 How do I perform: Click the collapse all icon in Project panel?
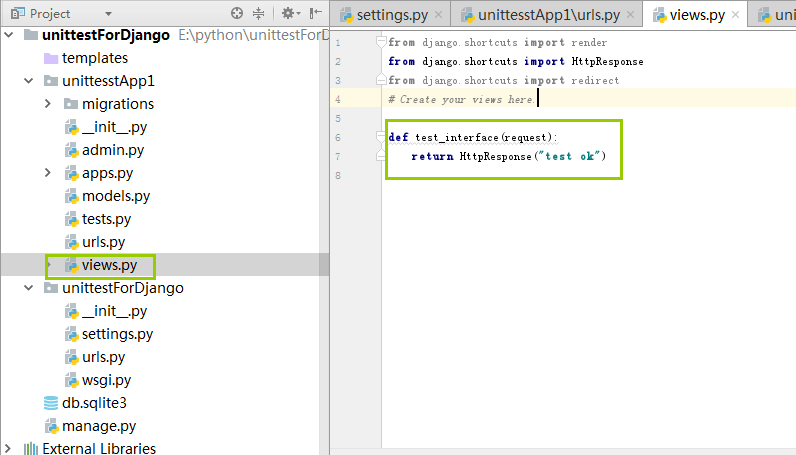[x=258, y=13]
